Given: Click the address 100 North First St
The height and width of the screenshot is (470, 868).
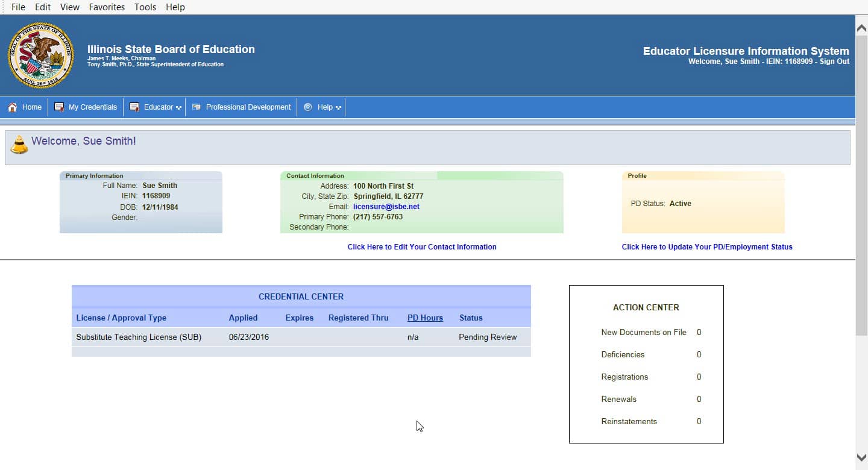Looking at the screenshot, I should pyautogui.click(x=383, y=186).
